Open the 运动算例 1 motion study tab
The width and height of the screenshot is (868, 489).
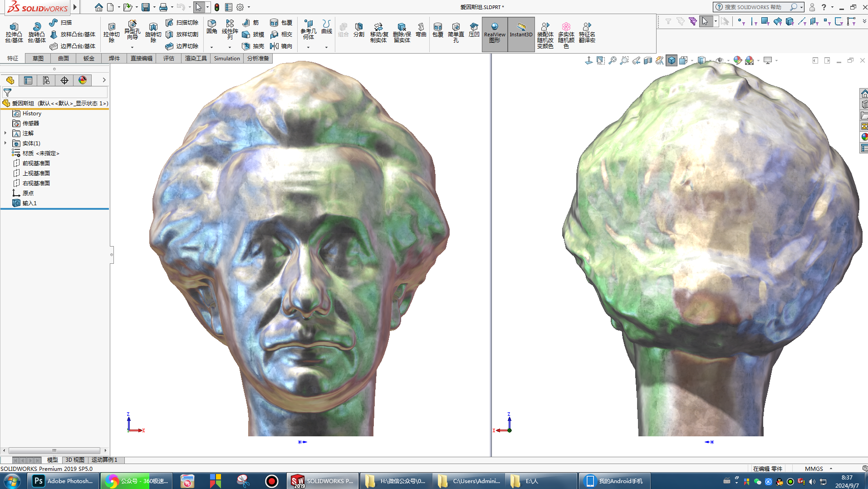coord(104,459)
